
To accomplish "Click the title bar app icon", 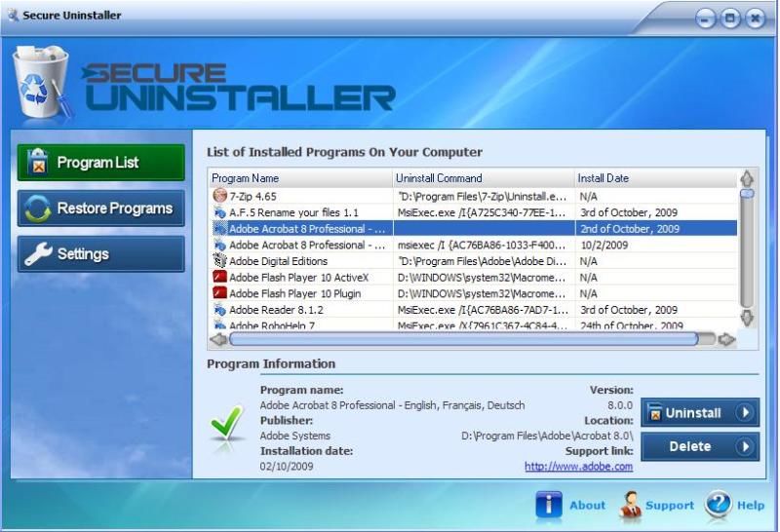I will (x=13, y=16).
